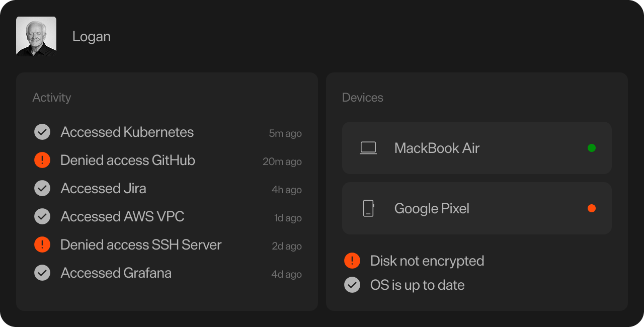Open the Denied access GitHub entry text
This screenshot has height=327, width=644.
coord(127,160)
